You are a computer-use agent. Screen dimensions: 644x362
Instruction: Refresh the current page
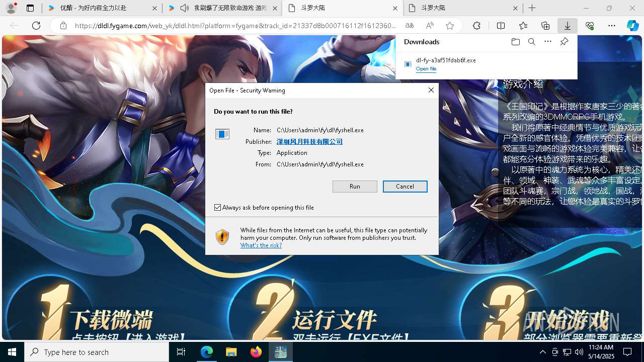coord(36,26)
